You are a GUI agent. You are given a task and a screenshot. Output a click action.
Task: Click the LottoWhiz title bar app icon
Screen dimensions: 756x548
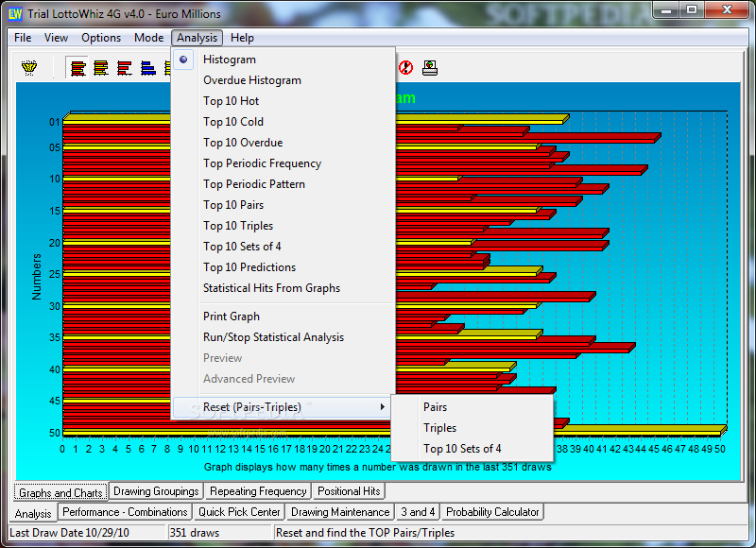(15, 13)
